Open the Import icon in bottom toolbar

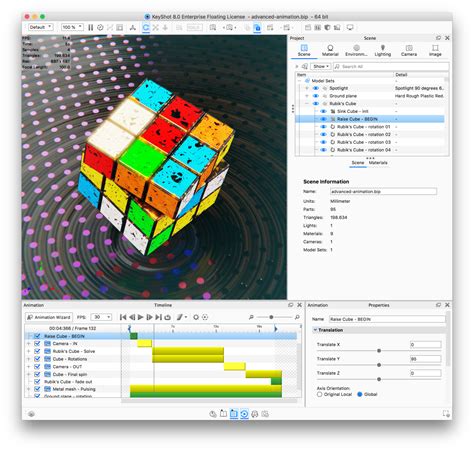tap(213, 414)
